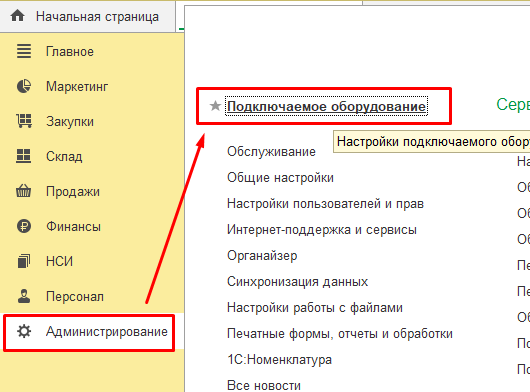Viewport: 530px width, 392px height.
Task: Open the Все новости link
Action: point(264,385)
